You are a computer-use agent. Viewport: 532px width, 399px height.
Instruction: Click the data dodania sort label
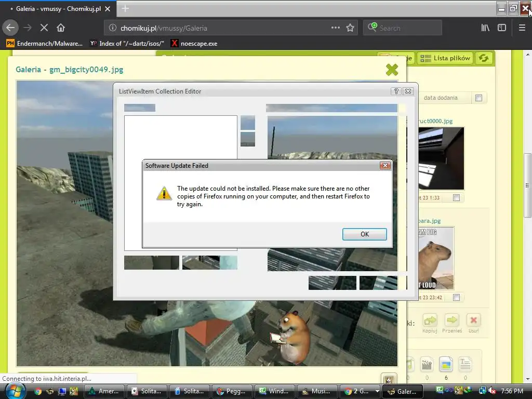(x=441, y=98)
